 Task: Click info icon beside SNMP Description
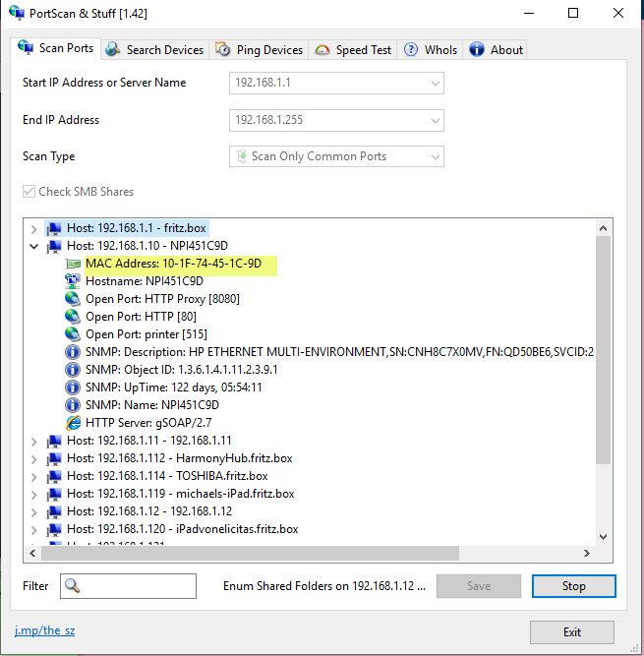(73, 352)
